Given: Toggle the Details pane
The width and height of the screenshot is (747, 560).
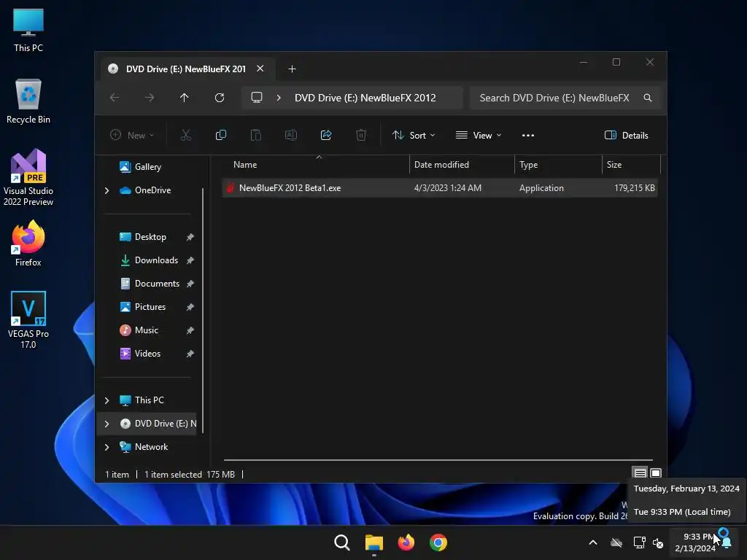Looking at the screenshot, I should pos(627,135).
